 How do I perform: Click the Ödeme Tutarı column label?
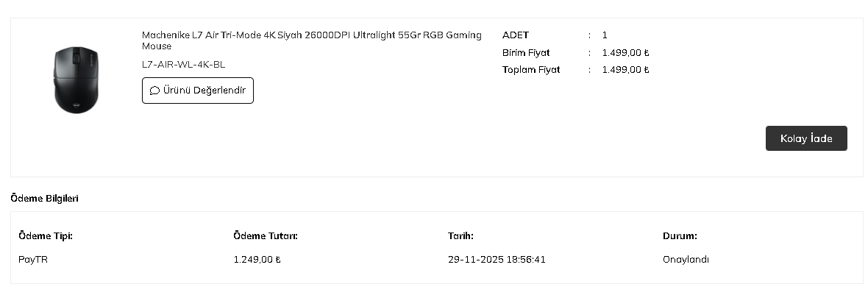coord(265,236)
